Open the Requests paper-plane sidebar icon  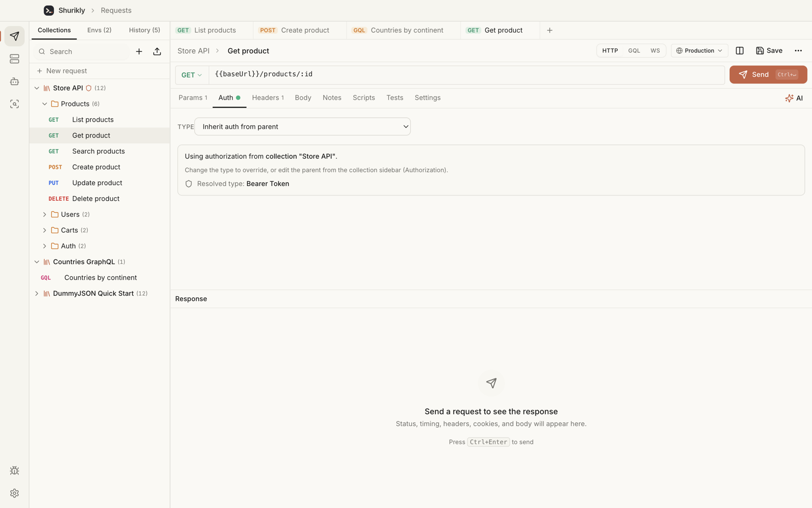pyautogui.click(x=14, y=36)
